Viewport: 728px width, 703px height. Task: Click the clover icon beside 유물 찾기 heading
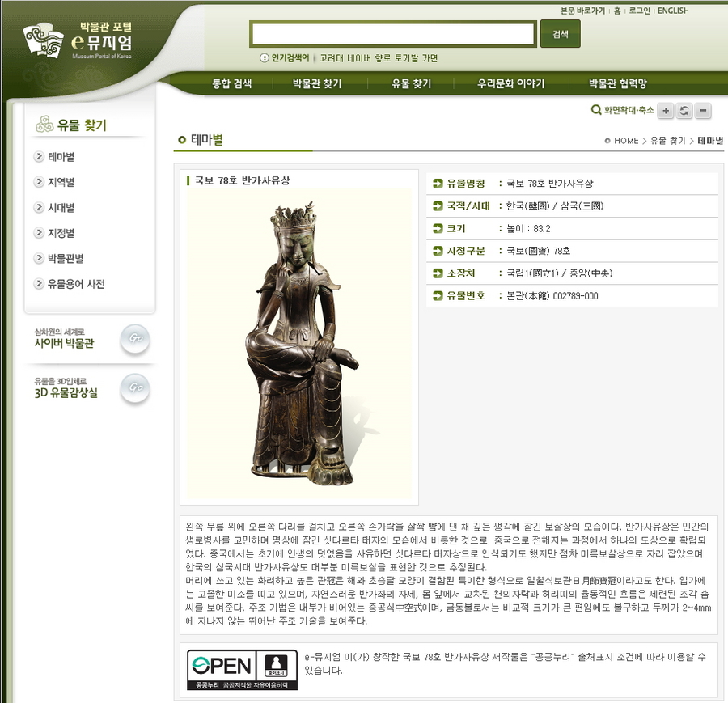pyautogui.click(x=44, y=125)
